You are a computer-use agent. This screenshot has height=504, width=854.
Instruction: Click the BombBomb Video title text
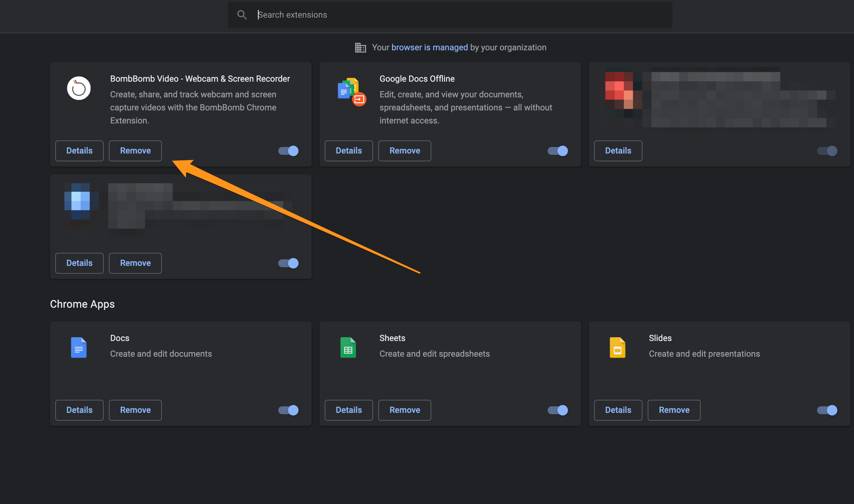coord(200,79)
